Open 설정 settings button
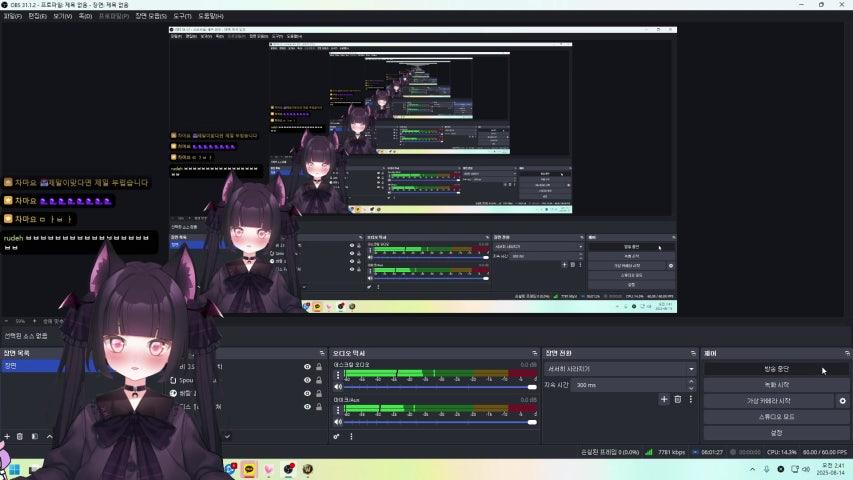 coord(776,433)
